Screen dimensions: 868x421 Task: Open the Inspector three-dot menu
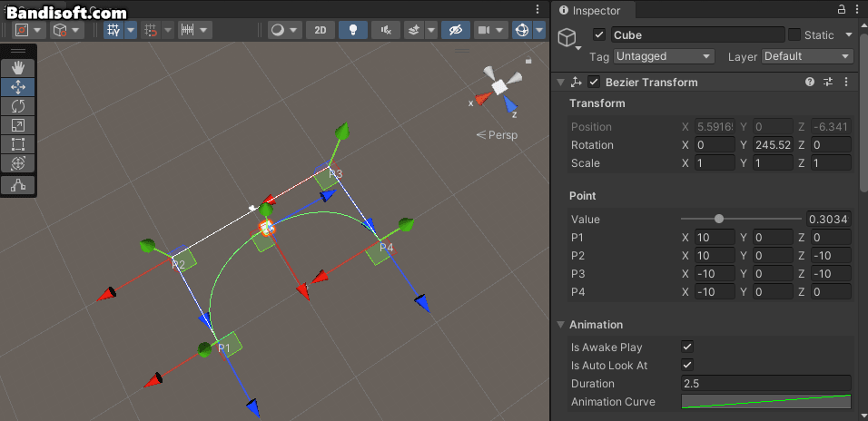click(x=856, y=9)
